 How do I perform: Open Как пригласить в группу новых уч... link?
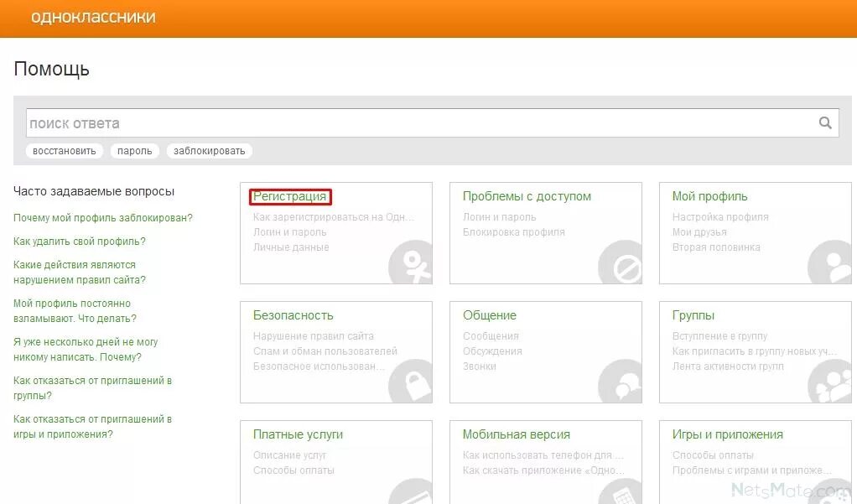(x=754, y=351)
